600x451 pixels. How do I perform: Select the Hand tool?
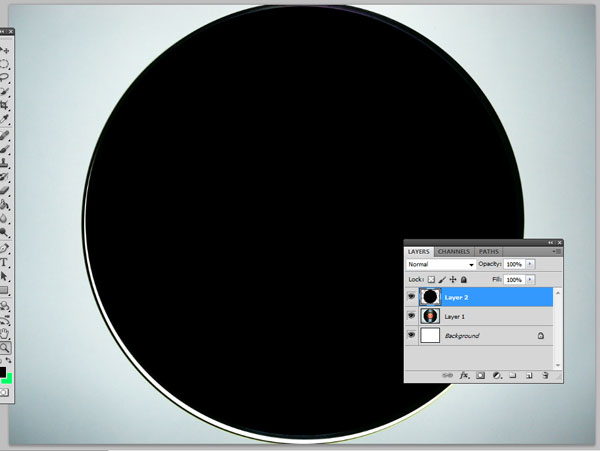click(5, 334)
